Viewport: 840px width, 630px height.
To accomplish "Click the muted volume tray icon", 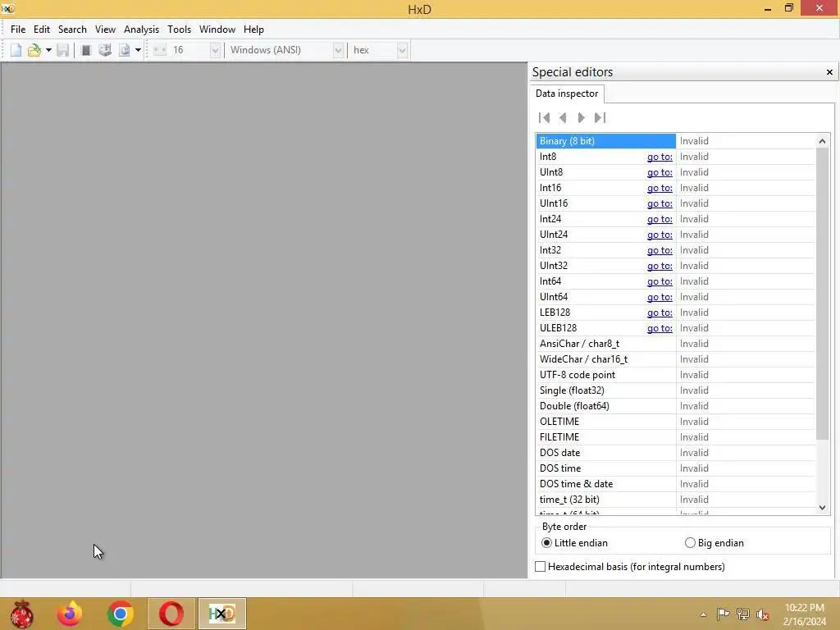I will coord(762,614).
